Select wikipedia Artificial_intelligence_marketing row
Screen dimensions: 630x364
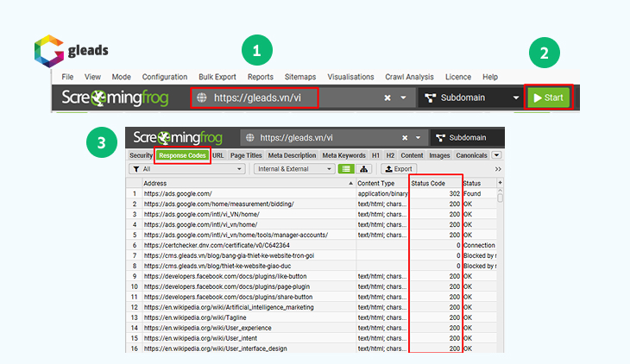[x=312, y=307]
